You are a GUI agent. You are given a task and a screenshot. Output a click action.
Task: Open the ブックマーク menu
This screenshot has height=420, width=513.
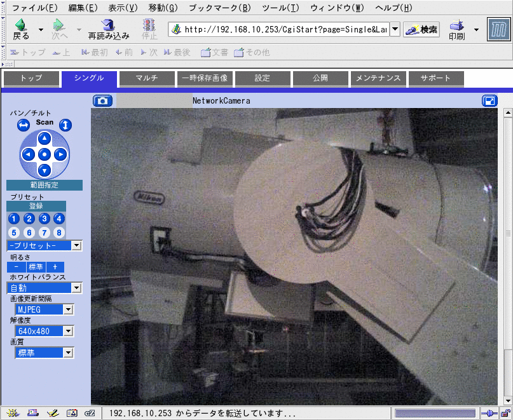(219, 8)
